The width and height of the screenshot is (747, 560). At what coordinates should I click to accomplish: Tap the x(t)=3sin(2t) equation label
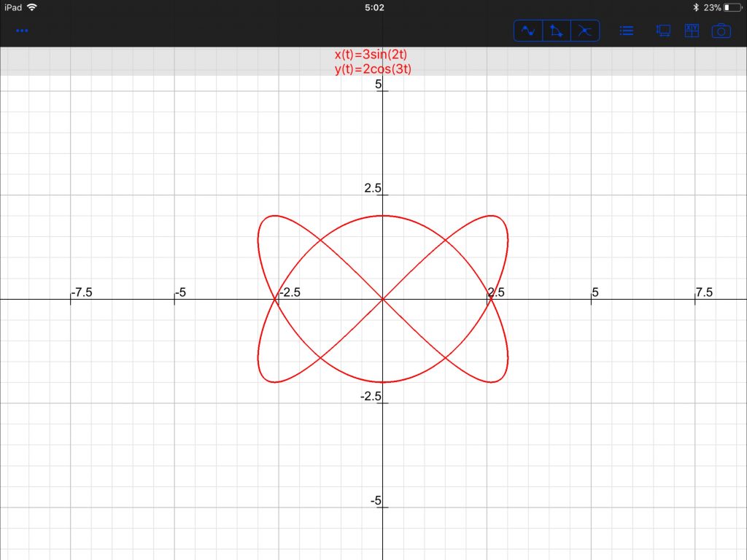[371, 54]
